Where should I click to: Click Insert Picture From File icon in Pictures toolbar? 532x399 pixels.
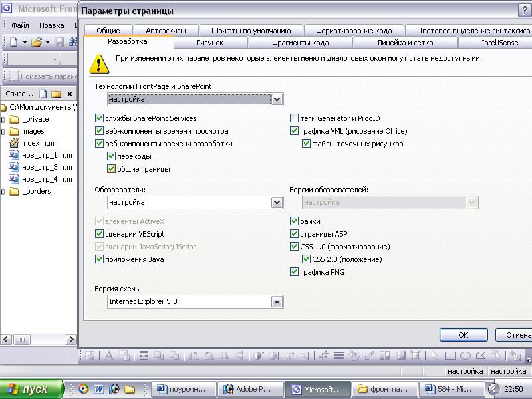point(90,356)
